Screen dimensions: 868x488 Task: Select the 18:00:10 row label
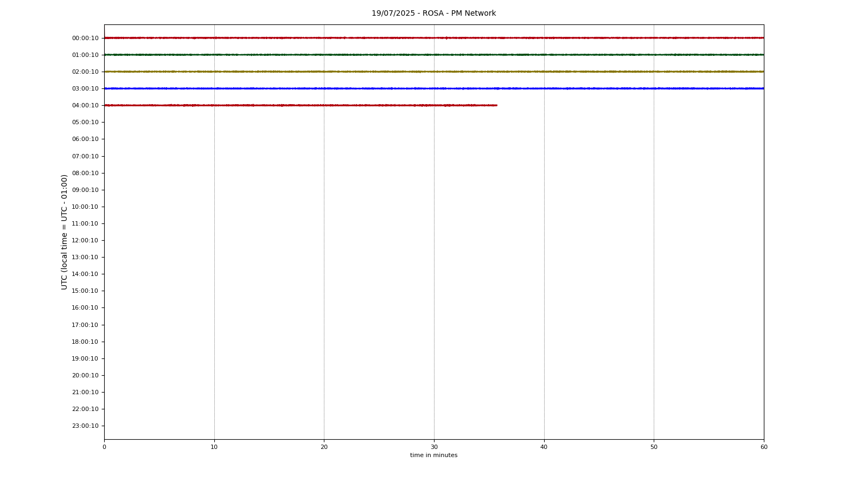click(x=85, y=342)
